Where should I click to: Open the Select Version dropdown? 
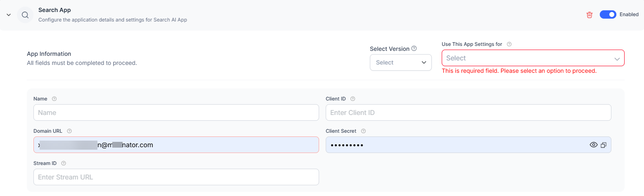coord(400,62)
